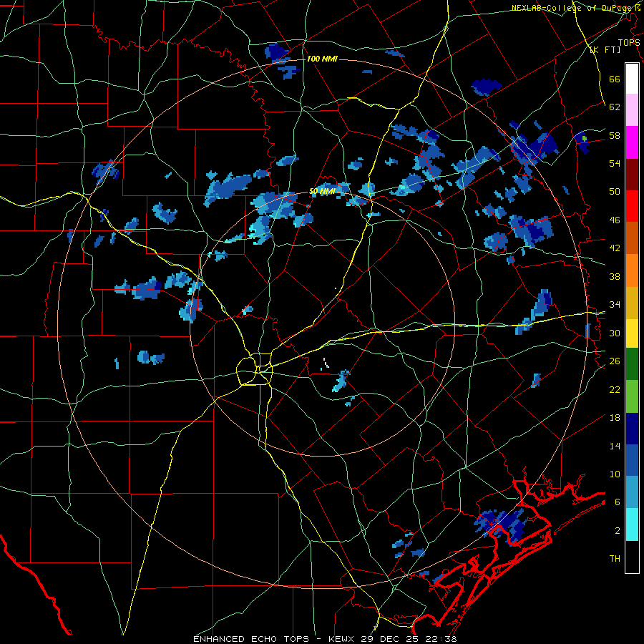Image resolution: width=644 pixels, height=644 pixels.
Task: Click the 50 NMI range ring label
Action: point(323,191)
